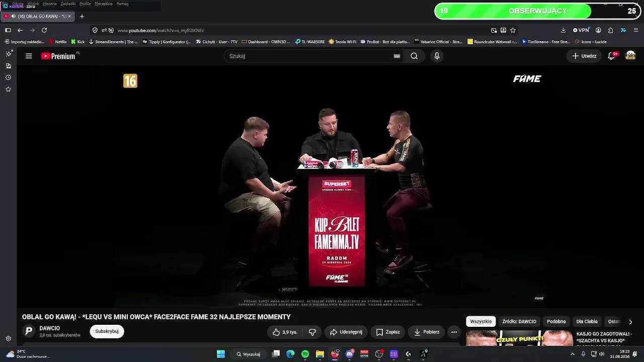Open a new browser tab with plus
Image resolution: width=644 pixels, height=362 pixels.
tap(82, 16)
